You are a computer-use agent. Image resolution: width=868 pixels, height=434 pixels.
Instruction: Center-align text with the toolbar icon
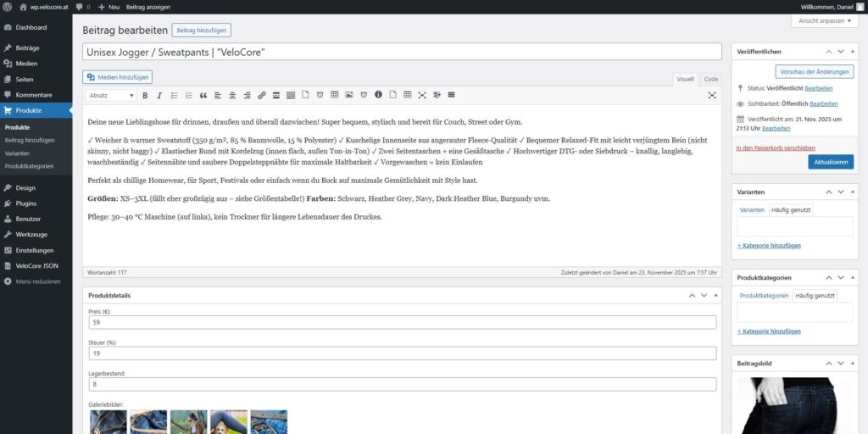[x=232, y=95]
